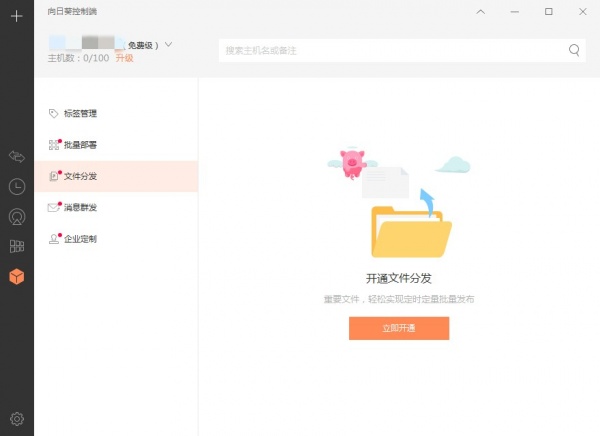600x436 pixels.
Task: Minimize the 向日葵控制端 window
Action: pyautogui.click(x=515, y=12)
